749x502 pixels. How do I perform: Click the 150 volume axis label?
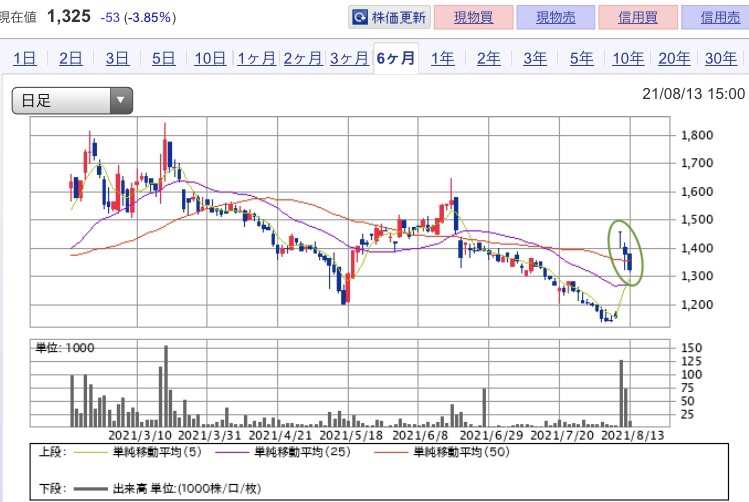[x=691, y=348]
